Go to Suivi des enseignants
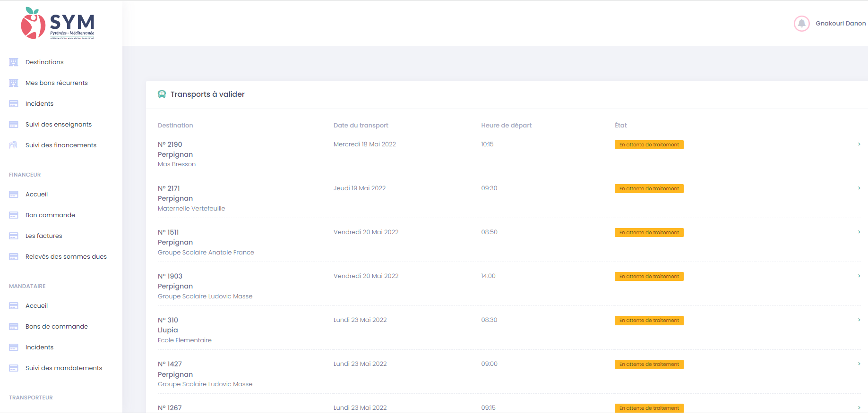868x415 pixels. coord(58,125)
